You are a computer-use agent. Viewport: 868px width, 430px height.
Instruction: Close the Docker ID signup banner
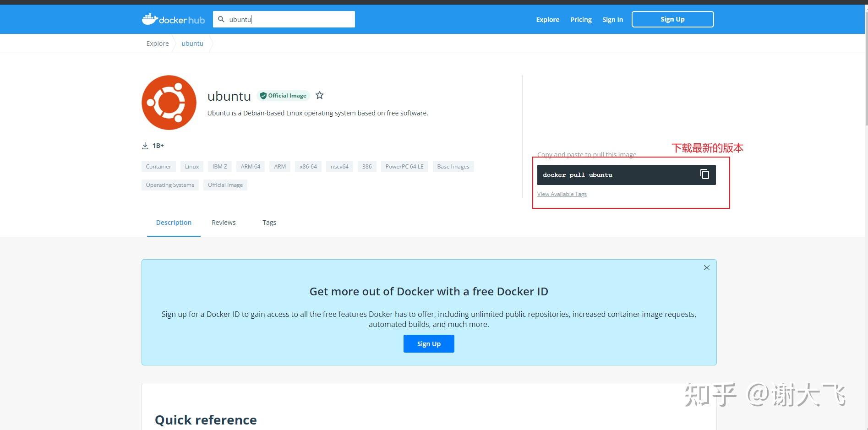pos(707,268)
